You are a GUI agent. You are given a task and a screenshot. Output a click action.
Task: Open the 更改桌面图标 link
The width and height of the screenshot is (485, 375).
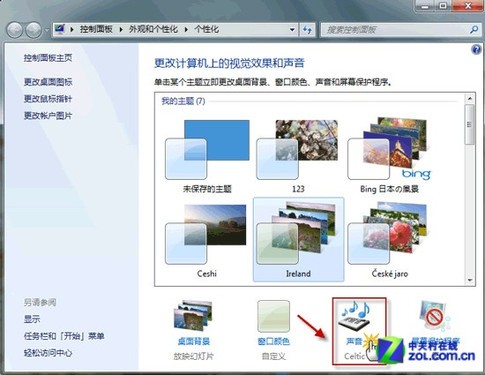(48, 82)
